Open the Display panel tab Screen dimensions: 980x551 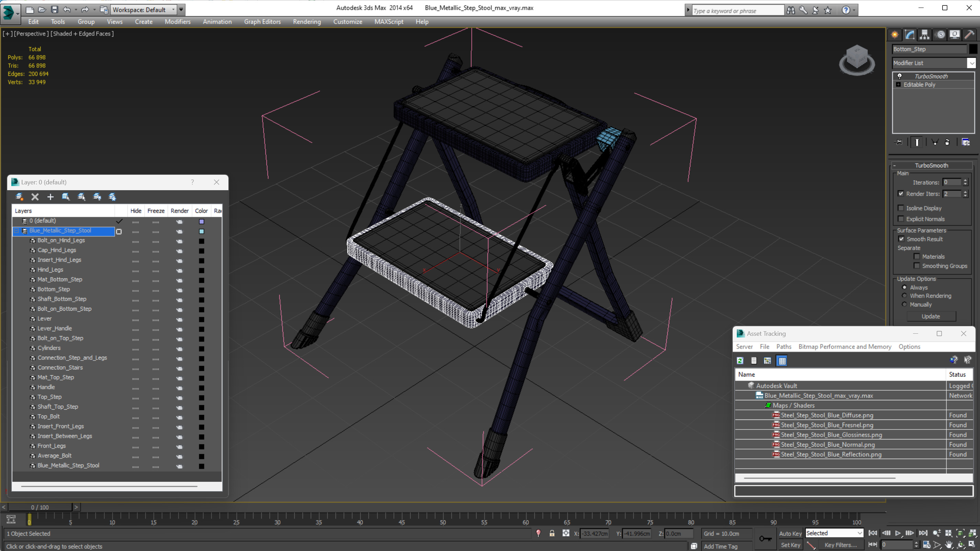(x=955, y=35)
